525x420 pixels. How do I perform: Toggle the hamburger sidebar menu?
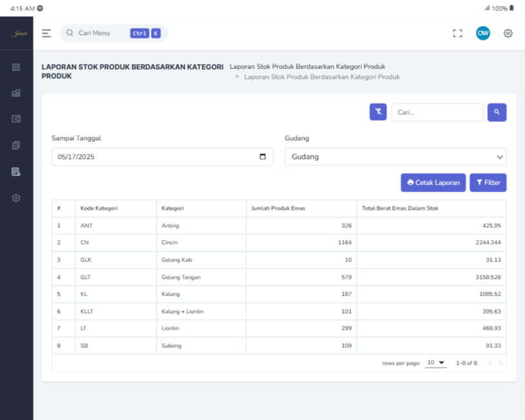click(x=46, y=34)
